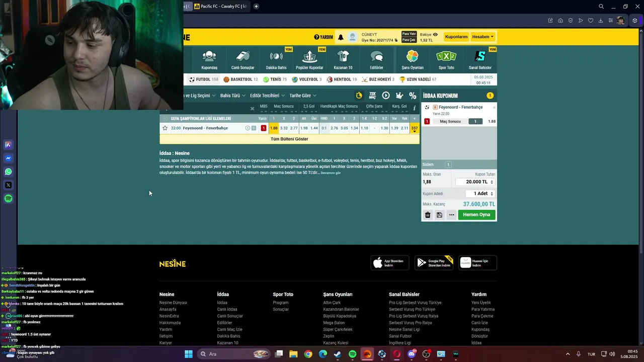Save coupon with disk icon
The image size is (644, 362).
[439, 215]
